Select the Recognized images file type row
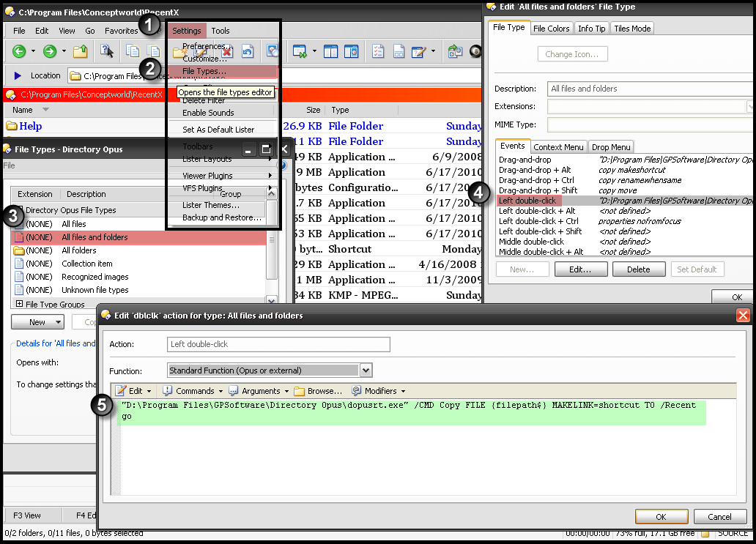This screenshot has height=544, width=756. click(x=138, y=277)
